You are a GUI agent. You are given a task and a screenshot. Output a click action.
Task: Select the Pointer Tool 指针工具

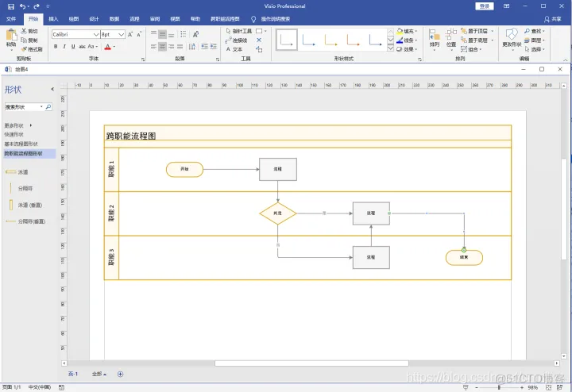pyautogui.click(x=239, y=31)
